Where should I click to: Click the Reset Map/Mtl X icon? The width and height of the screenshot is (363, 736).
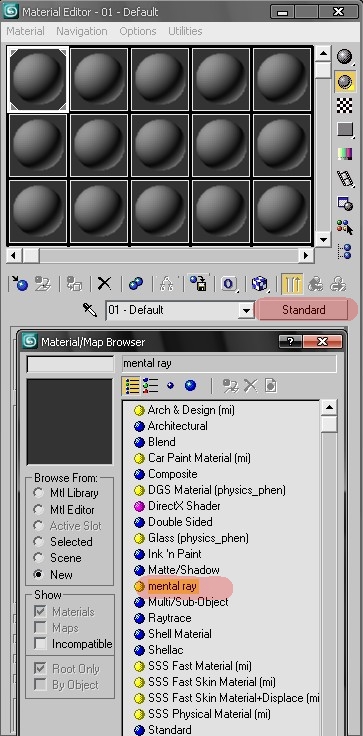104,284
